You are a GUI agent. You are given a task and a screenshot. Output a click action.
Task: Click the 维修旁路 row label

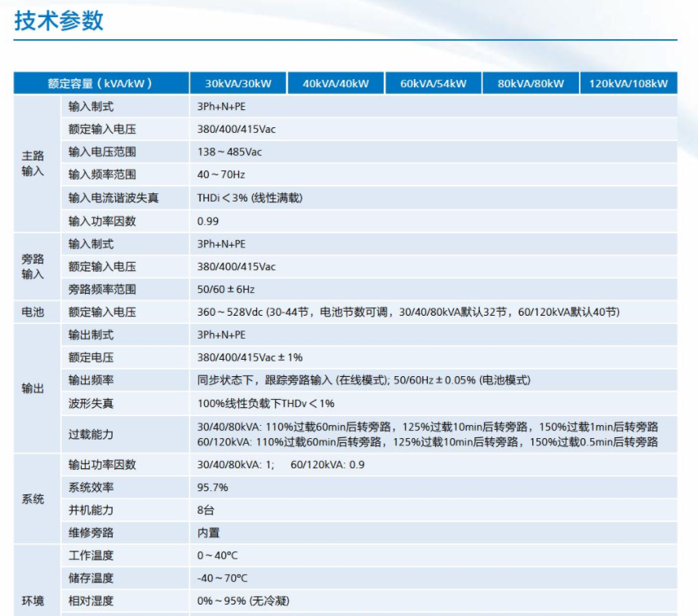[x=91, y=533]
